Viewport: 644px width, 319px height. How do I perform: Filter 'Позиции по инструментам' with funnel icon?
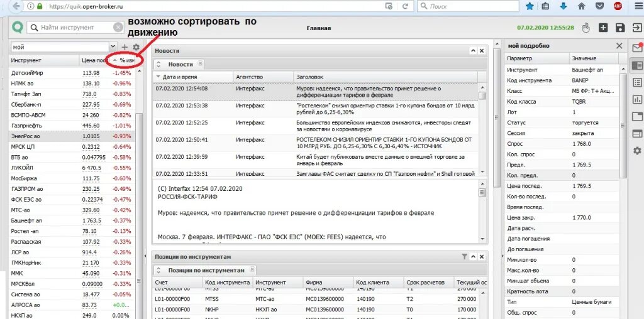coord(464,257)
